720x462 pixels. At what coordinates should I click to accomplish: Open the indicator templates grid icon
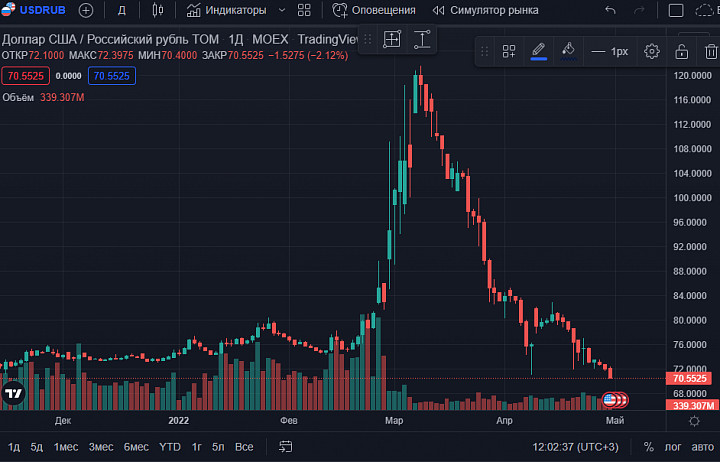click(304, 10)
